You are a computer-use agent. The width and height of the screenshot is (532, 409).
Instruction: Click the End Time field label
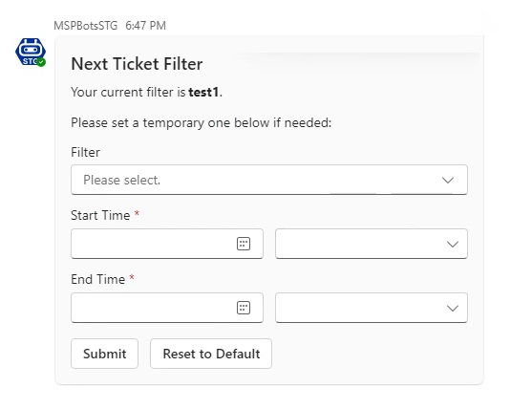tap(98, 279)
